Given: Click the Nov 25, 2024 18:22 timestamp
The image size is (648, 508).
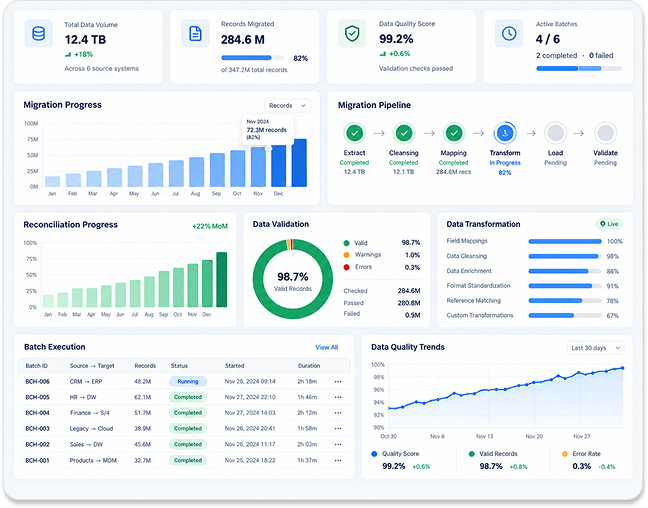Looking at the screenshot, I should pos(250,460).
